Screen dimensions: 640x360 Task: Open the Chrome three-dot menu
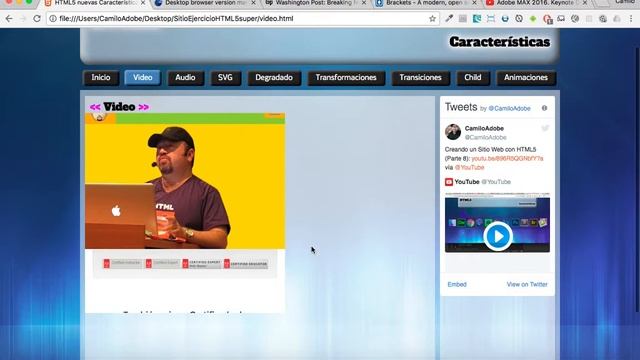[x=631, y=18]
